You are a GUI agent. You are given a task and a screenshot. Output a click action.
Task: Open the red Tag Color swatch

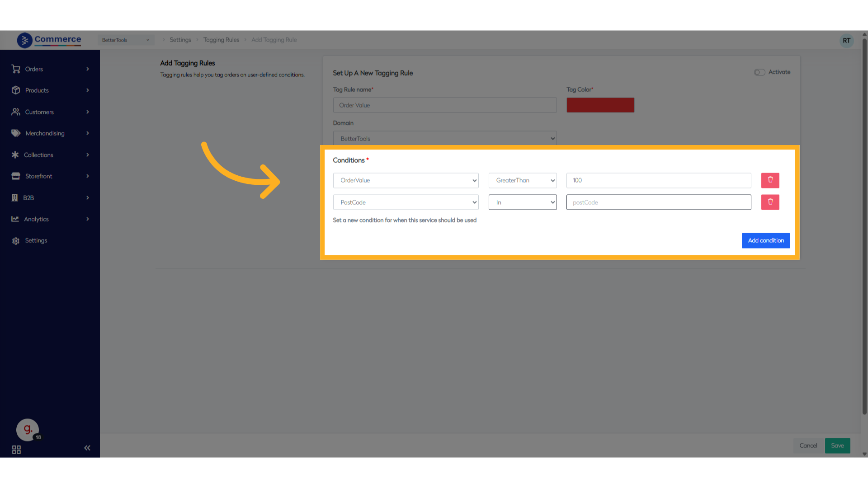click(x=600, y=105)
